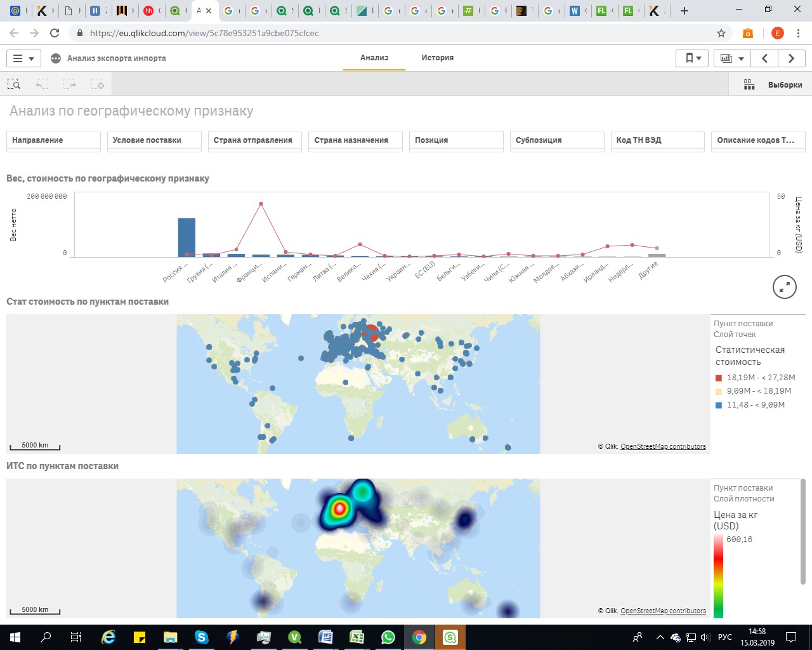Open the navigation menu dropdown
812x650 pixels.
(x=24, y=58)
